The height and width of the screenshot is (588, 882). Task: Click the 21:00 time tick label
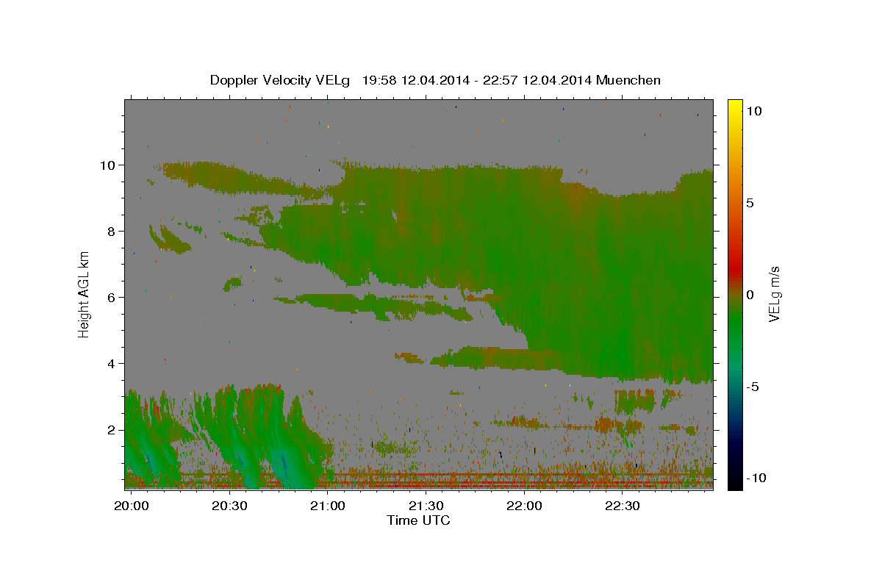[x=327, y=506]
